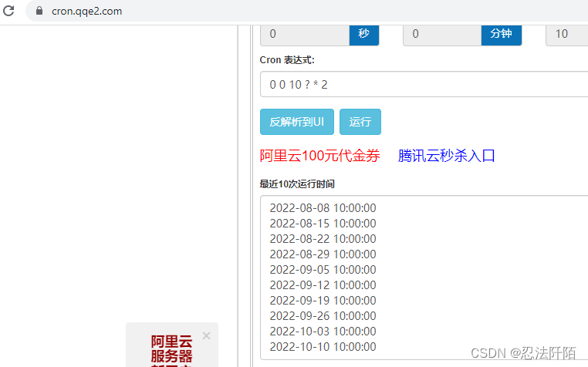Open the 腾讯云秒杀入口 link
The height and width of the screenshot is (367, 588).
click(x=446, y=156)
